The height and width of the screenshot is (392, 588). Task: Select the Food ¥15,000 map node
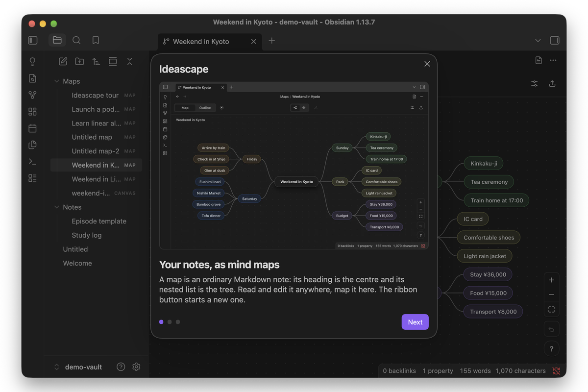click(488, 293)
